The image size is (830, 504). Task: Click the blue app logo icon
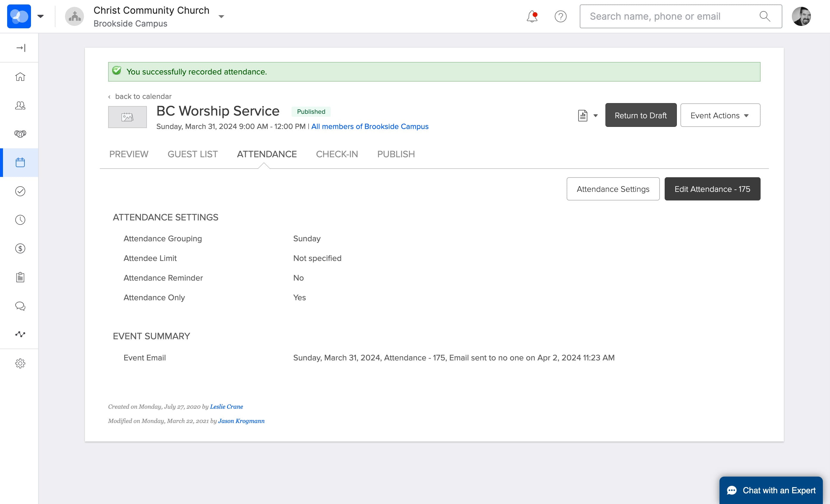coord(19,16)
